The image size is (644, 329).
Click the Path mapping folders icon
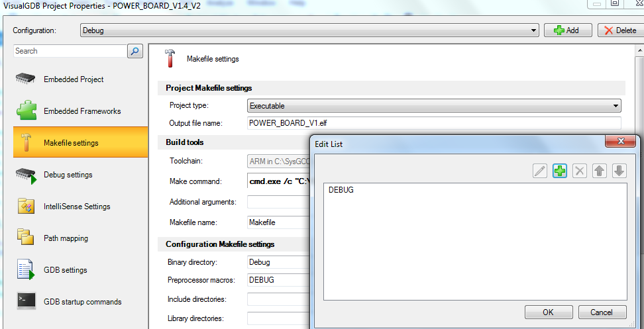coord(25,237)
